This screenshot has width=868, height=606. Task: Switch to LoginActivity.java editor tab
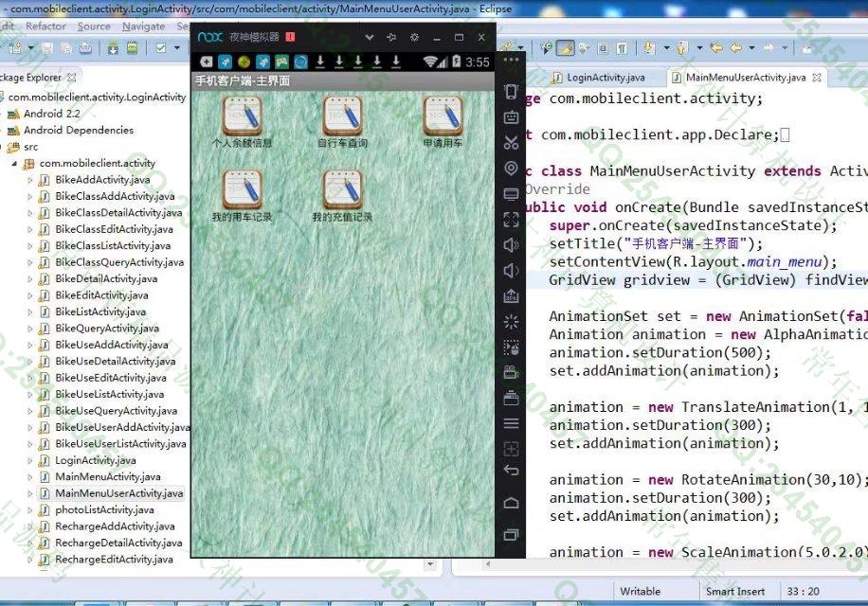599,78
